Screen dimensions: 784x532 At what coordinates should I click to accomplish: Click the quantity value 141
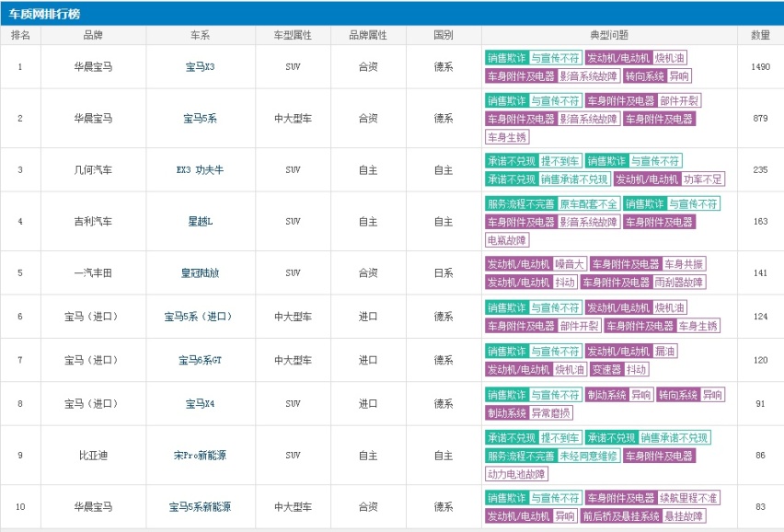tap(760, 273)
